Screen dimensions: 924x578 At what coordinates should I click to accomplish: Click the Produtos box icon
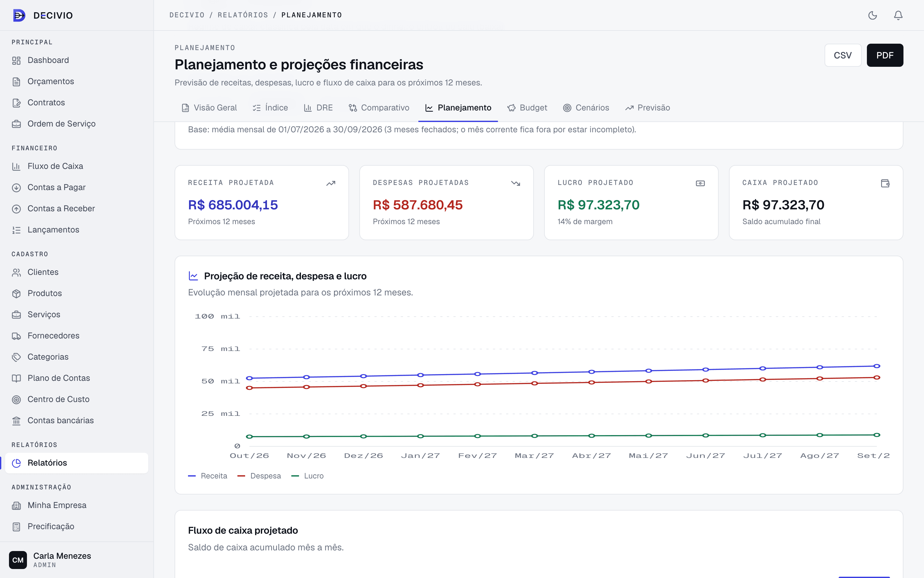pyautogui.click(x=16, y=293)
